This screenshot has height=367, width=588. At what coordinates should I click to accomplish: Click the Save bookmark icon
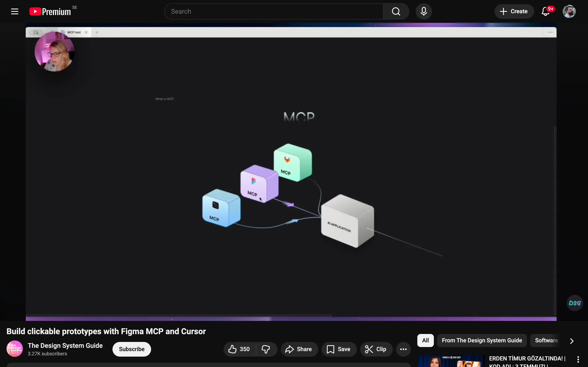(x=330, y=349)
